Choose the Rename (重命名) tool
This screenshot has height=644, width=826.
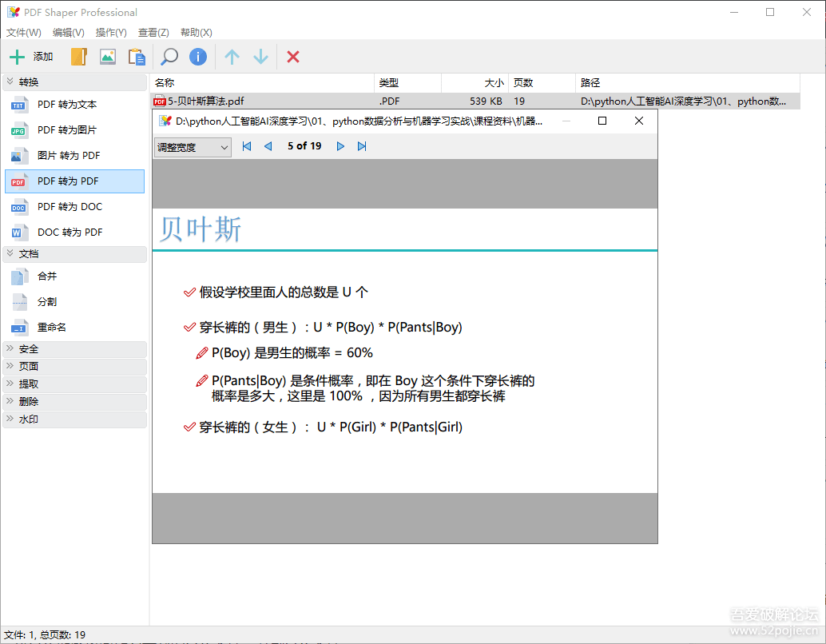75,328
